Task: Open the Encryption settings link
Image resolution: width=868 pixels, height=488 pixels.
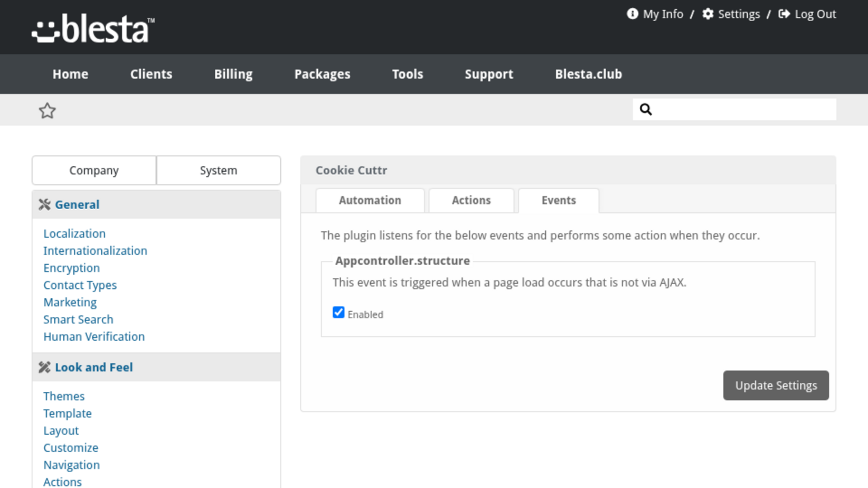Action: click(x=71, y=268)
